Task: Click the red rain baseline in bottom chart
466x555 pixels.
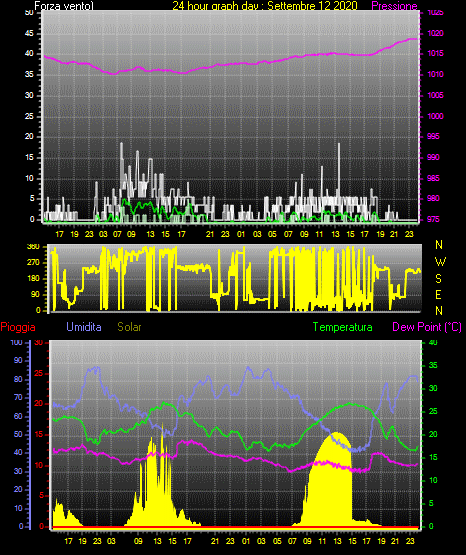Action: coord(235,527)
